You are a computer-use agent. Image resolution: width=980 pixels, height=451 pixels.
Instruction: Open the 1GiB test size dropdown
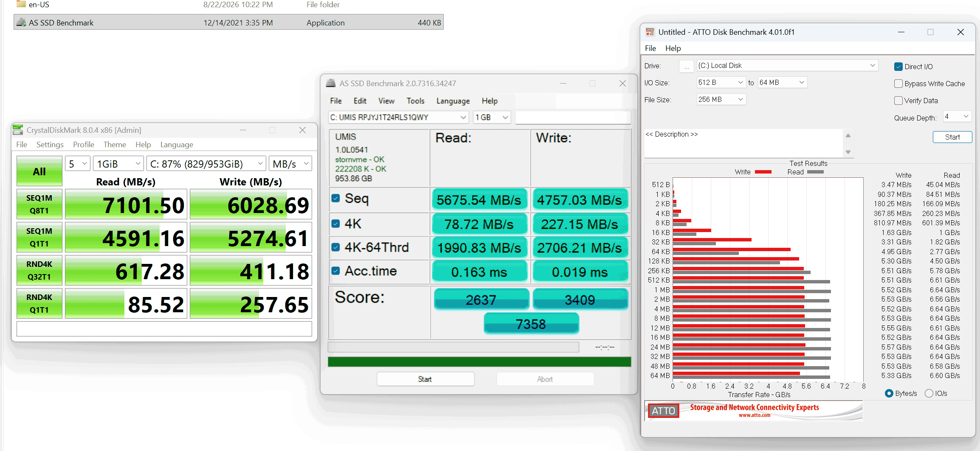pos(118,164)
